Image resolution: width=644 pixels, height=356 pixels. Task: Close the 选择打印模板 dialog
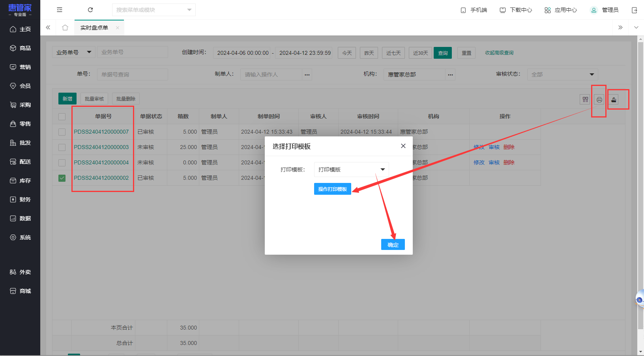click(x=403, y=146)
